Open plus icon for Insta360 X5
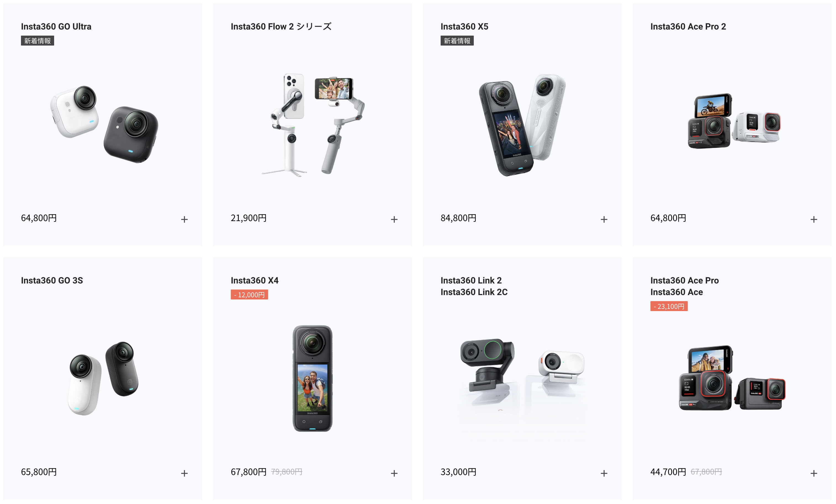The width and height of the screenshot is (836, 504). (x=604, y=219)
